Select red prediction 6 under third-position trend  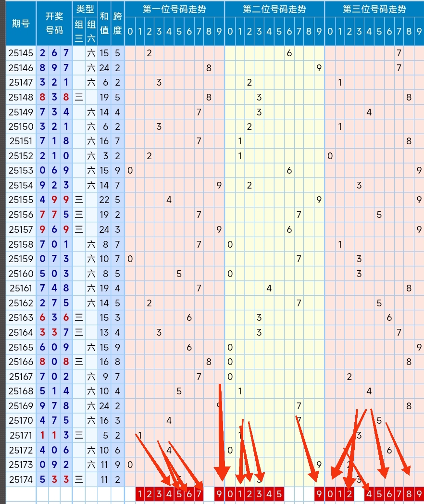389,494
